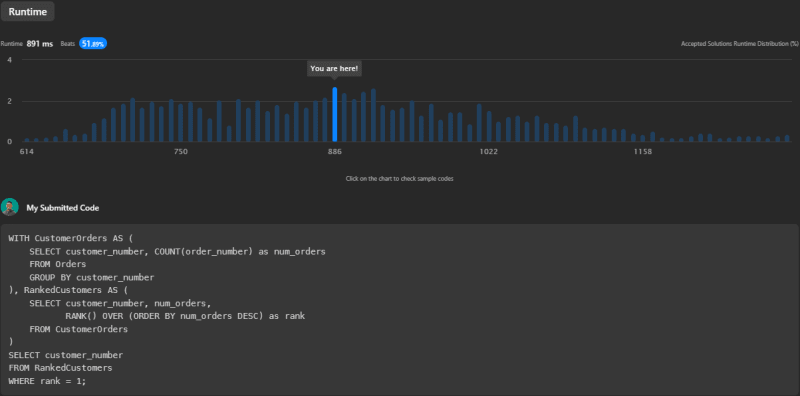Select the highlighted bright blue runtime bar
800x396 pixels.
click(335, 114)
